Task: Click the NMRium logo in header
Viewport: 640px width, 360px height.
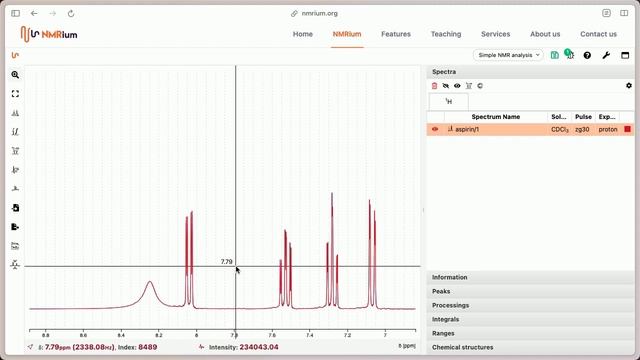Action: [x=49, y=34]
